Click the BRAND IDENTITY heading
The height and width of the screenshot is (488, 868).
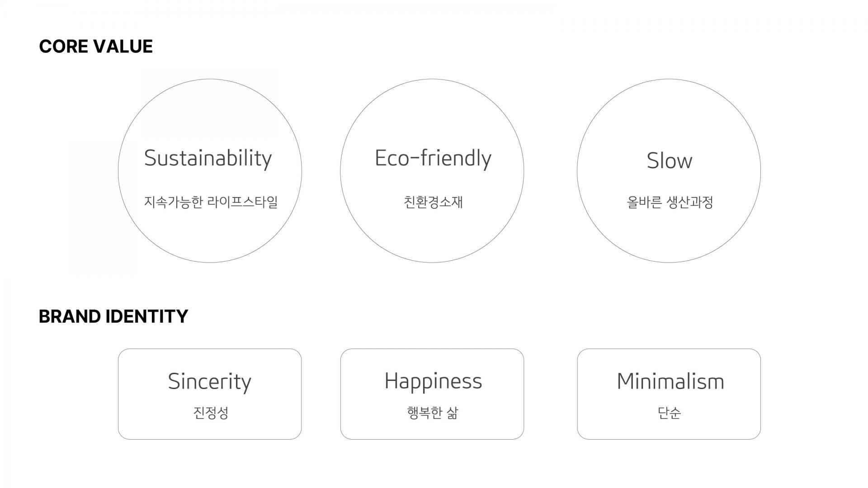(x=113, y=316)
